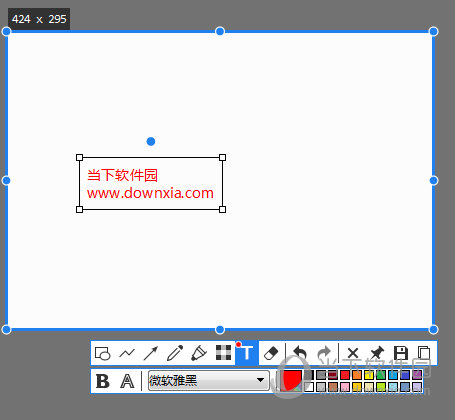Image resolution: width=455 pixels, height=420 pixels.
Task: Click the selection's top-right corner handle
Action: click(x=433, y=31)
